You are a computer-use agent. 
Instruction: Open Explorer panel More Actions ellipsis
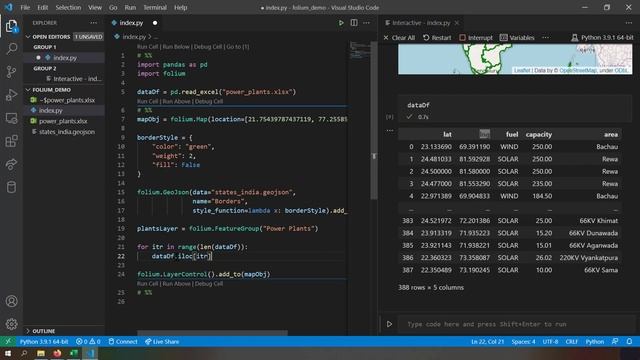[94, 23]
